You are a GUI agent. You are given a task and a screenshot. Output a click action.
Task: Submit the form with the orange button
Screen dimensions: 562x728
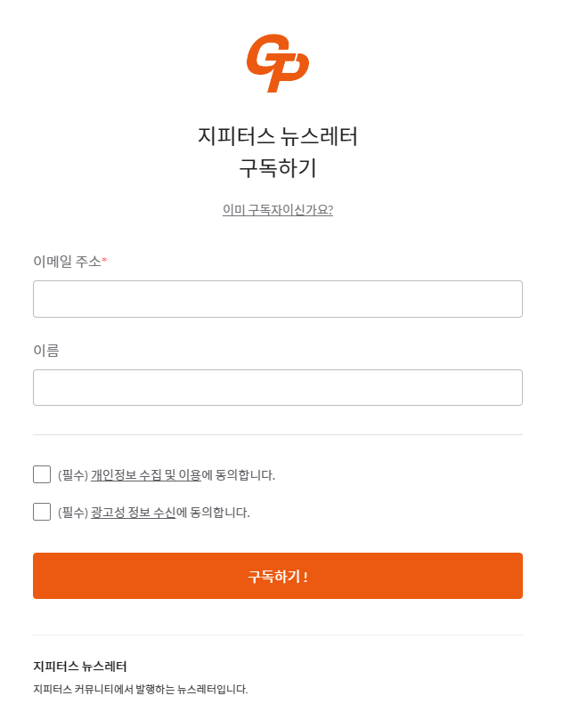(278, 576)
